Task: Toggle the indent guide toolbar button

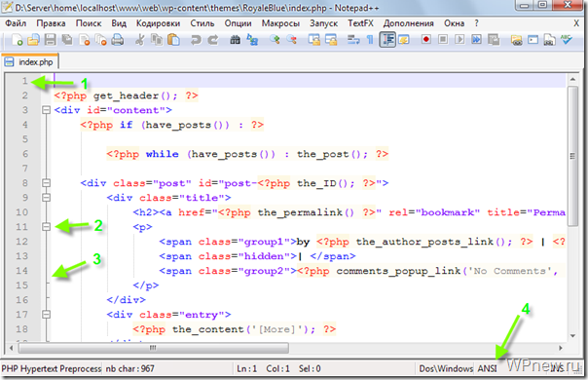Action: pos(387,39)
